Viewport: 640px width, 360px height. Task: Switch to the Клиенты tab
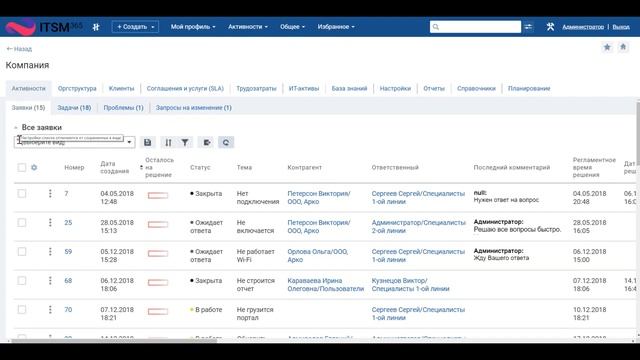(121, 89)
